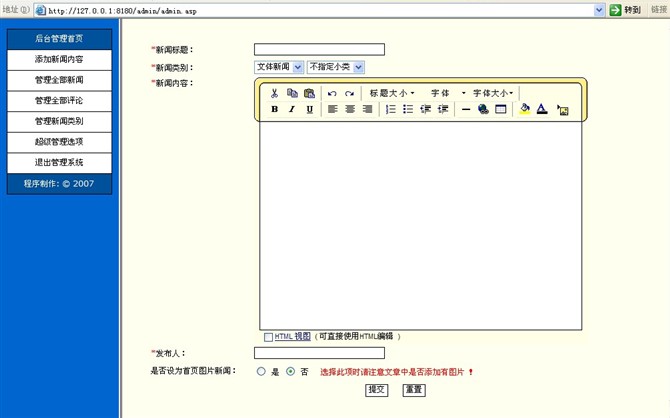This screenshot has width=670, height=418.
Task: Select the 否 radio button
Action: point(291,371)
